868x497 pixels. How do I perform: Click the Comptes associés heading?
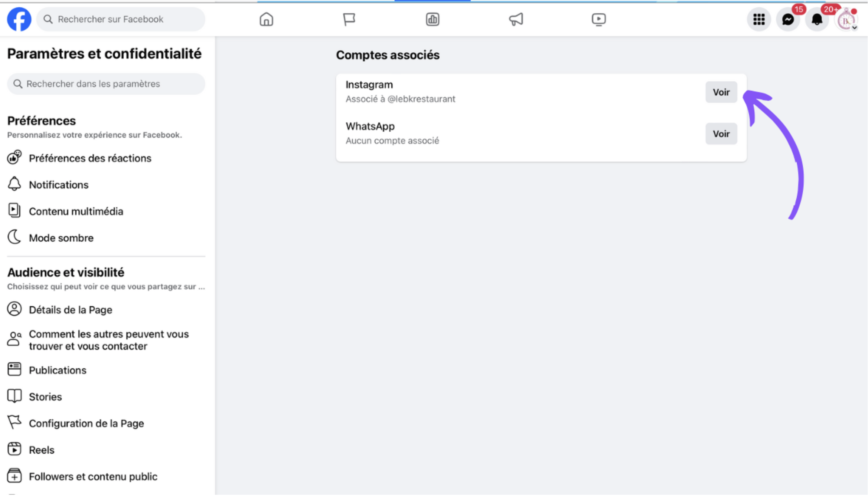tap(388, 55)
